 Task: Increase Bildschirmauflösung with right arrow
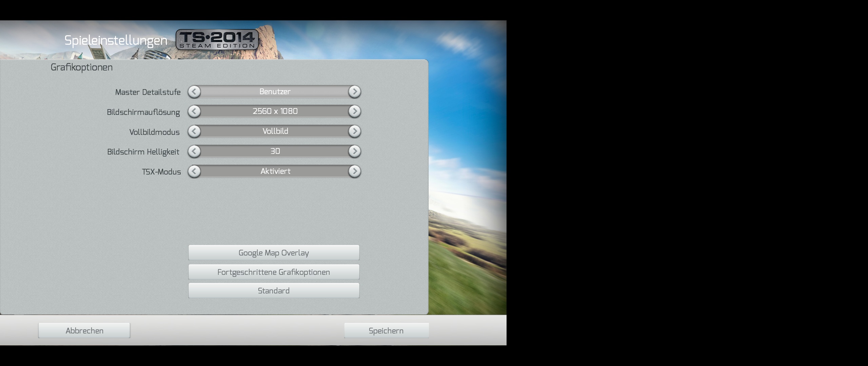[x=354, y=111]
